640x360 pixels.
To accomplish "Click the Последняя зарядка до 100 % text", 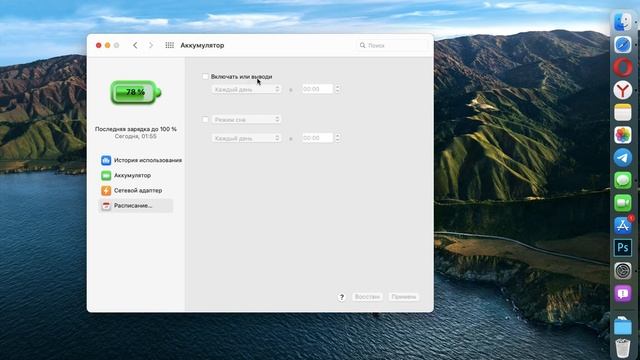I will click(x=136, y=129).
